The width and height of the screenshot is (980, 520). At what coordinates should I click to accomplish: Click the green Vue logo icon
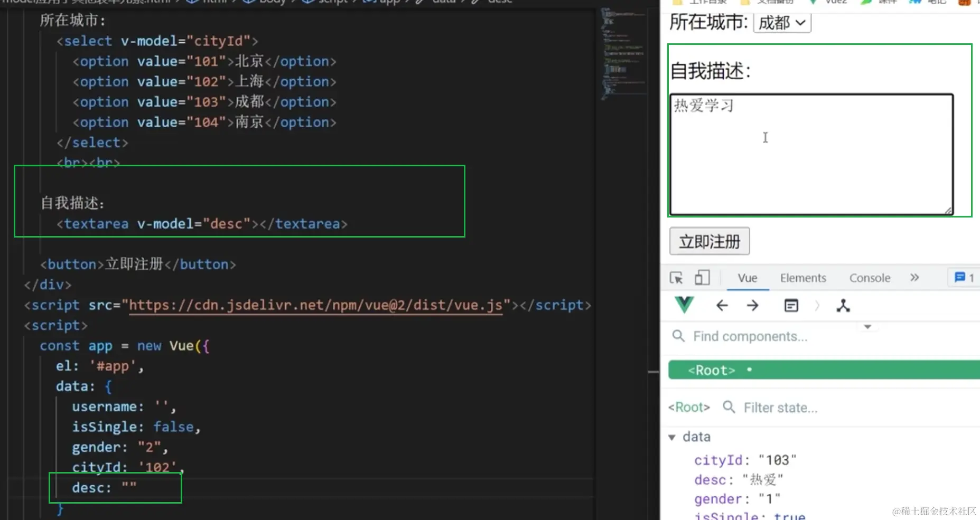[684, 305]
